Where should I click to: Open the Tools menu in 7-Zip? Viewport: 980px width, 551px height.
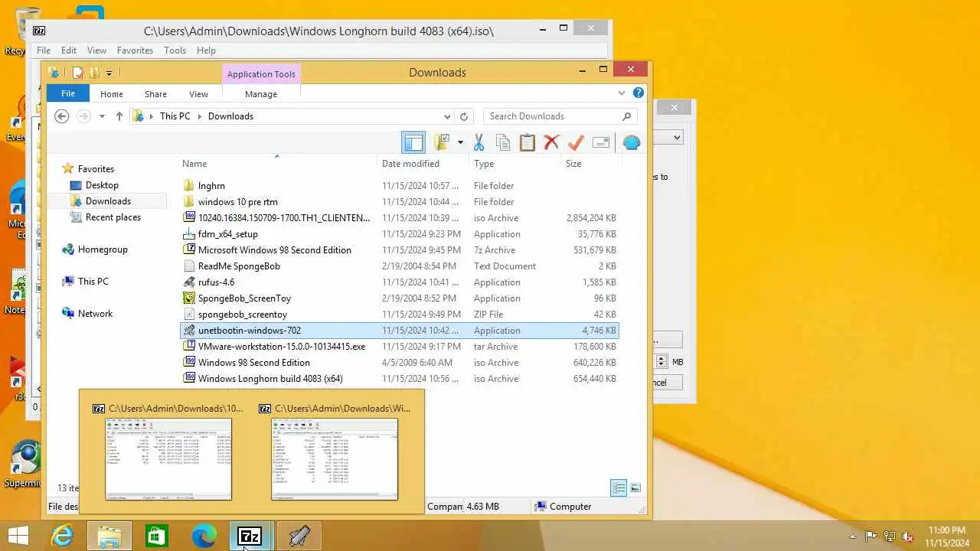pos(175,51)
